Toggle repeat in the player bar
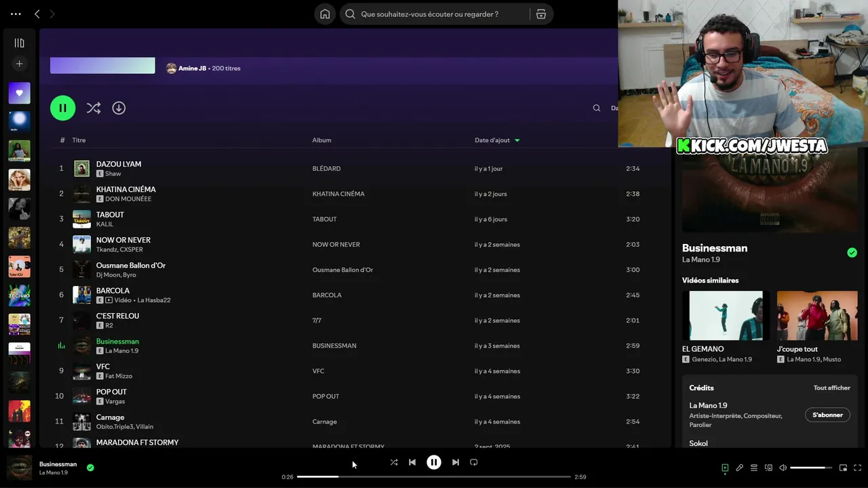This screenshot has width=868, height=488. pyautogui.click(x=474, y=462)
